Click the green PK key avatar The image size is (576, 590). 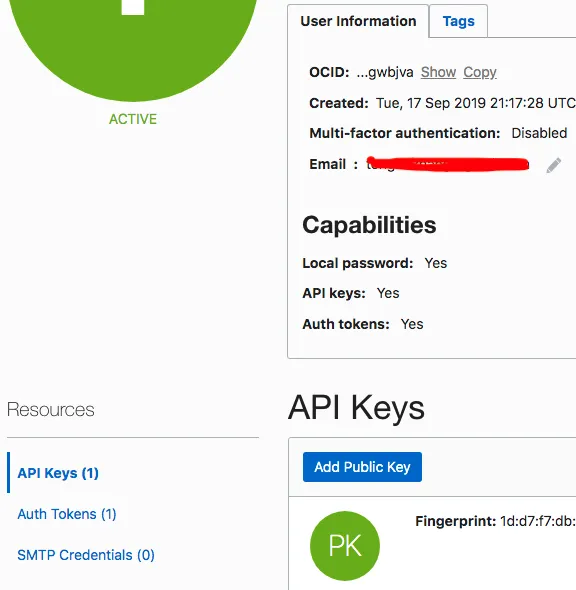(345, 546)
